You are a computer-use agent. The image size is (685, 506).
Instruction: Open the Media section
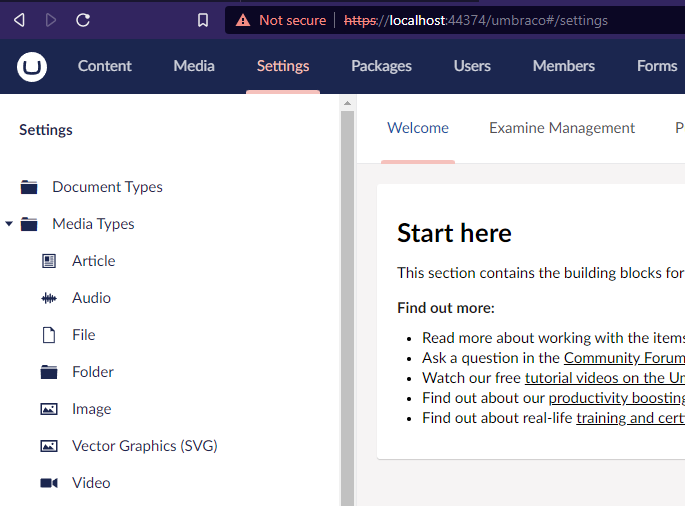(194, 66)
